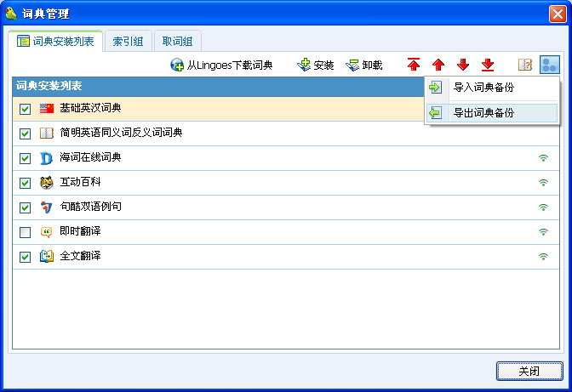Move selected dictionary down one position

point(463,65)
